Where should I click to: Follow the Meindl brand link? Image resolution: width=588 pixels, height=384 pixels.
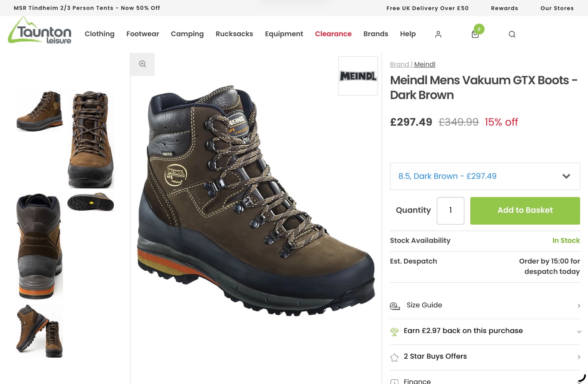point(424,64)
